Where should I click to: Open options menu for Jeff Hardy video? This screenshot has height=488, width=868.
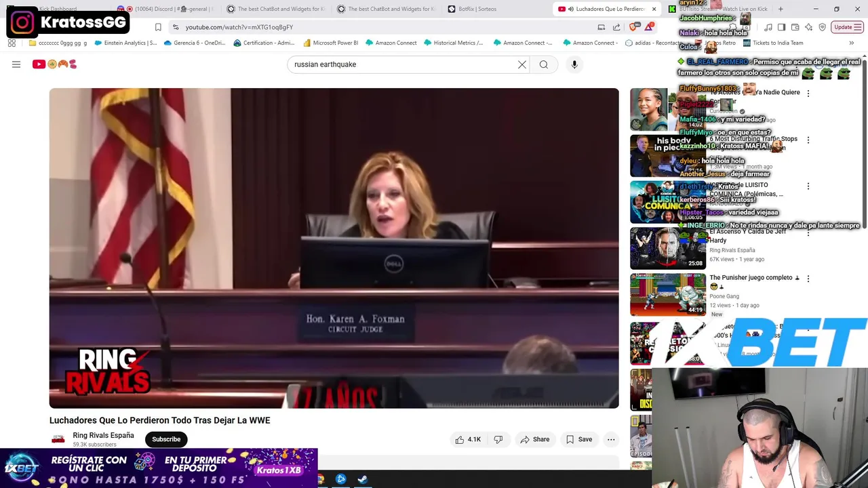[x=808, y=232]
